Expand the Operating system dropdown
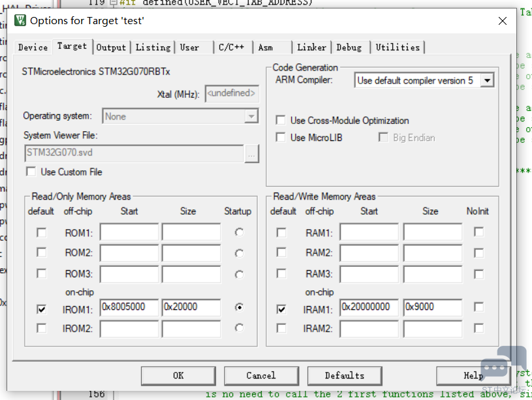The height and width of the screenshot is (400, 532). [x=251, y=116]
